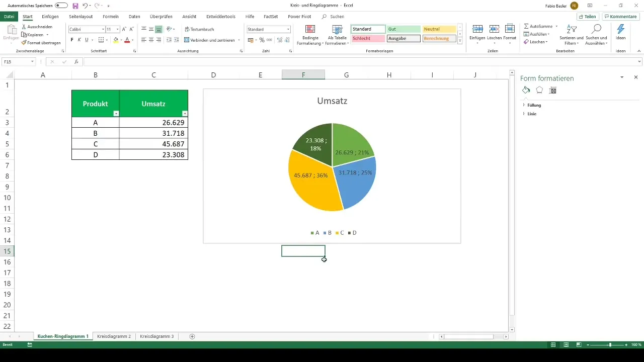Open the Formeln ribbon tab
Screen dimensions: 644x362
(x=111, y=17)
